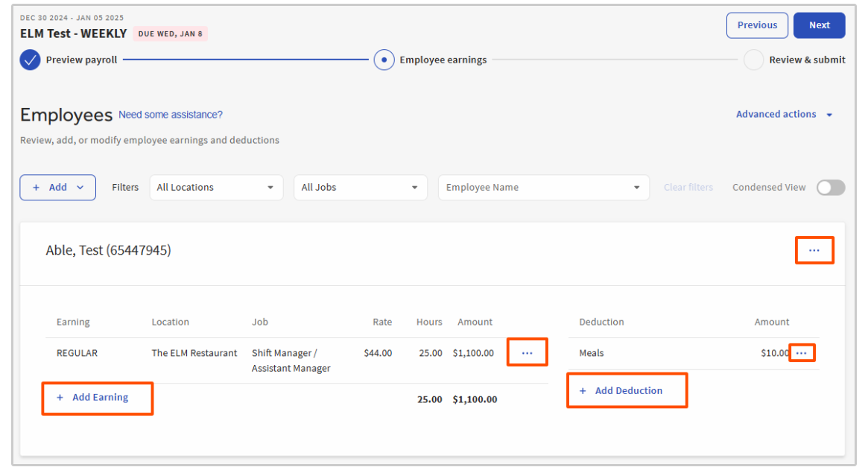Click the plus icon beside Add Earning
868x470 pixels.
tap(60, 398)
